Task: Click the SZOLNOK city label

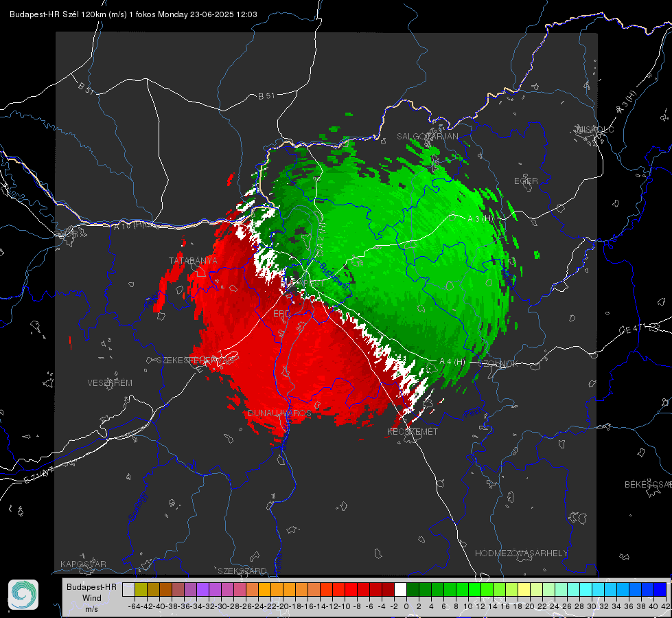Action: pos(498,363)
